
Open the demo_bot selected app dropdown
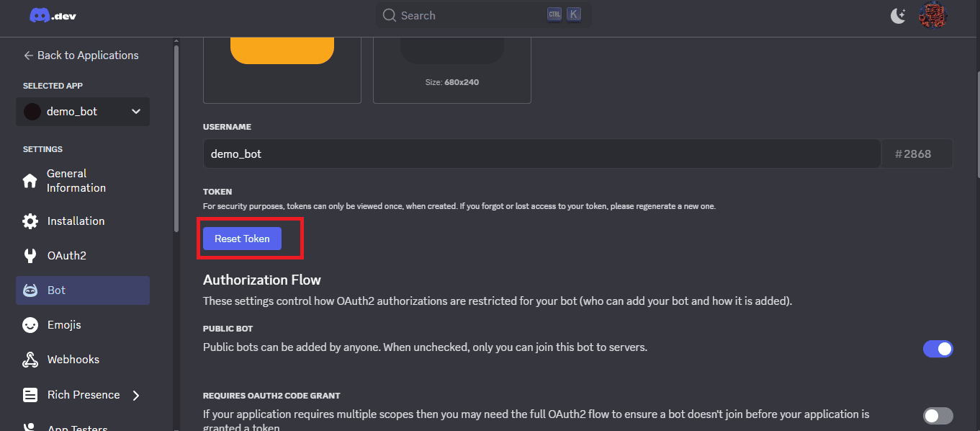(x=83, y=112)
